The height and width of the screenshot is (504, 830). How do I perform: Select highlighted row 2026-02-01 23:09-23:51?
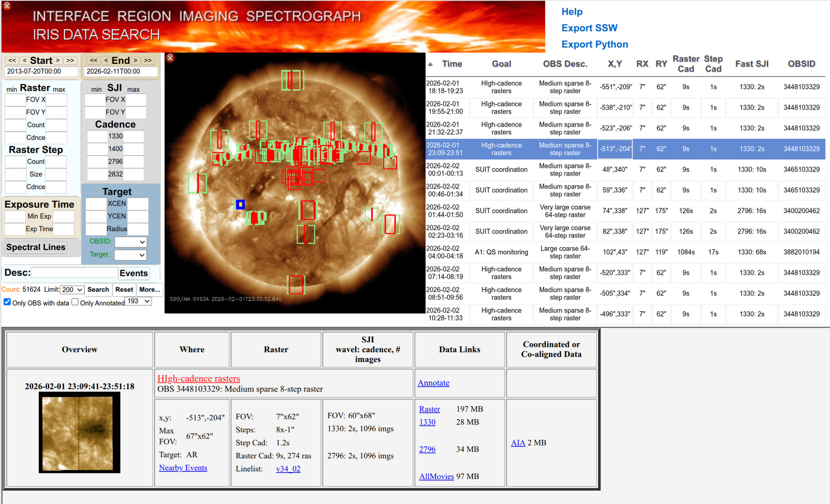pyautogui.click(x=626, y=149)
